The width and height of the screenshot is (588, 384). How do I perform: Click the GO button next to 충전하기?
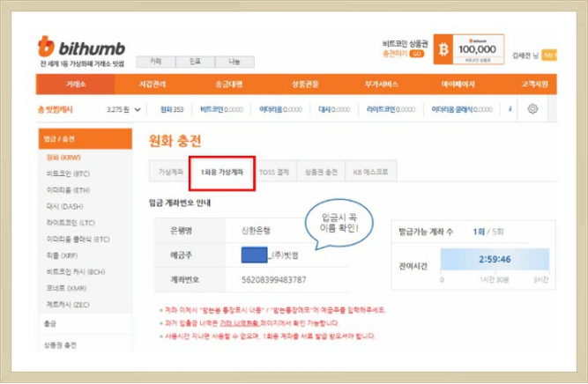(x=417, y=54)
